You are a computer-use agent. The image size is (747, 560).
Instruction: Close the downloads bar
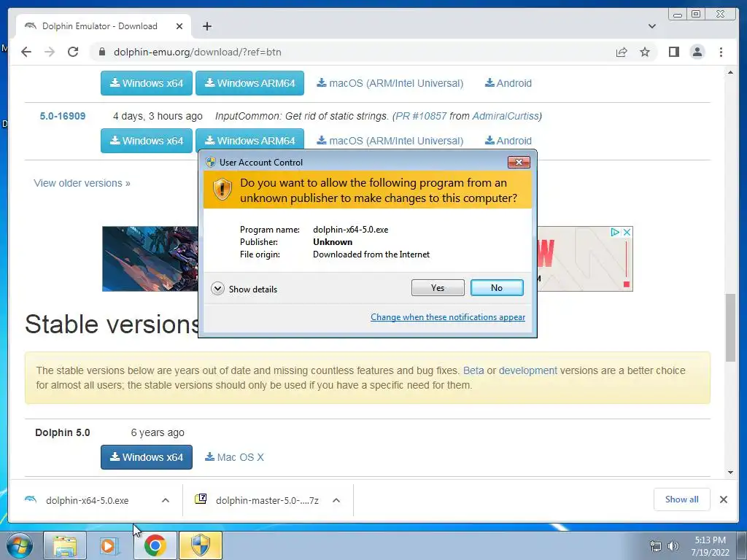point(723,499)
